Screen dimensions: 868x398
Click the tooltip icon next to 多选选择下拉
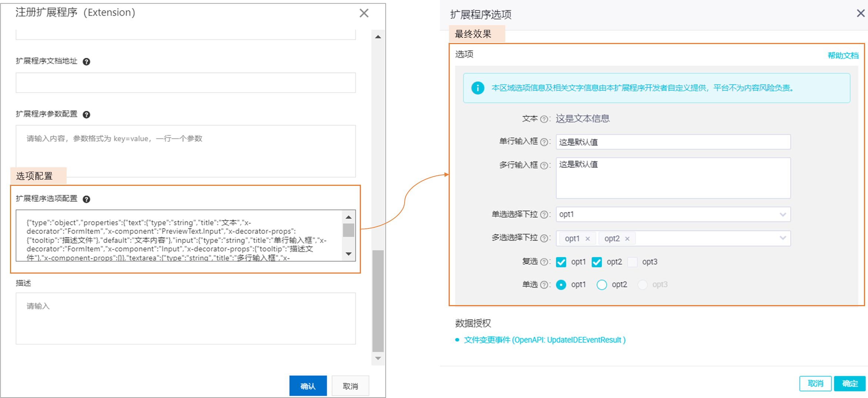pos(544,238)
